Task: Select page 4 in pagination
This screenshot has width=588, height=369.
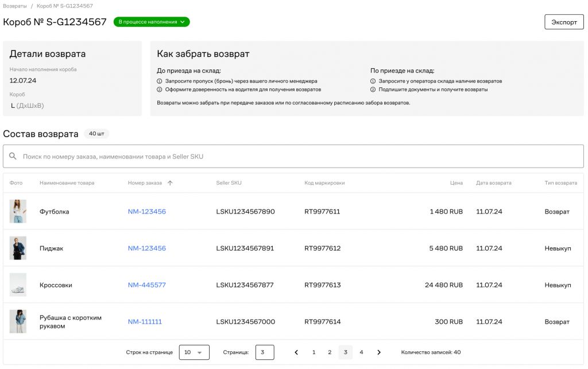Action: (361, 352)
